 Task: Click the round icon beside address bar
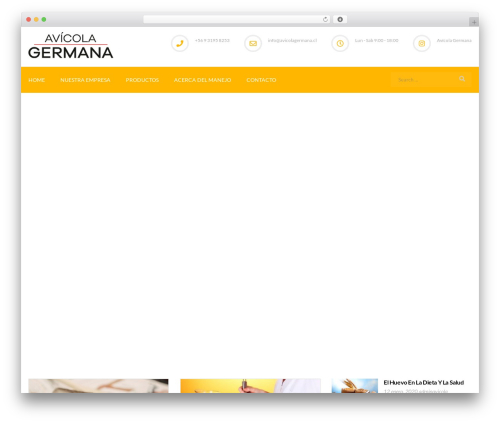coord(340,19)
